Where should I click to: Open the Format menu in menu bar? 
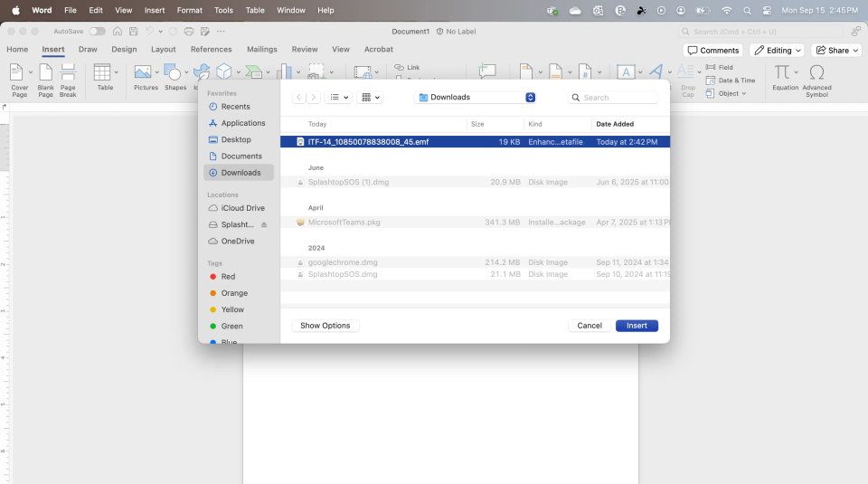[x=190, y=10]
